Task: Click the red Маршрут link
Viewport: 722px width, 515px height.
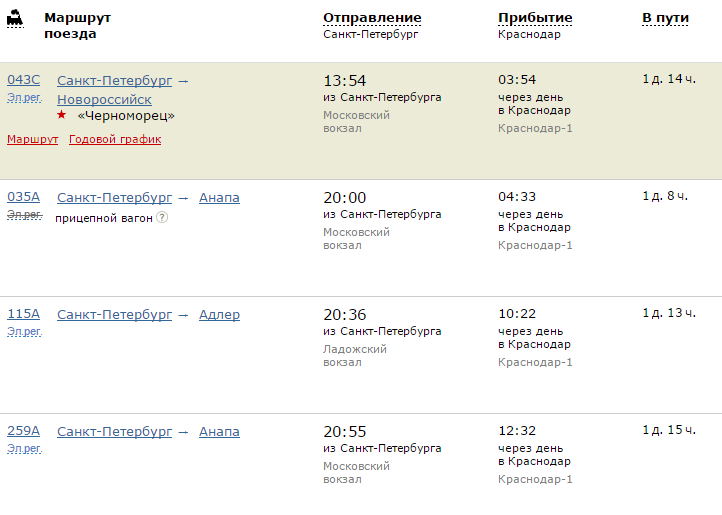Action: (x=33, y=139)
